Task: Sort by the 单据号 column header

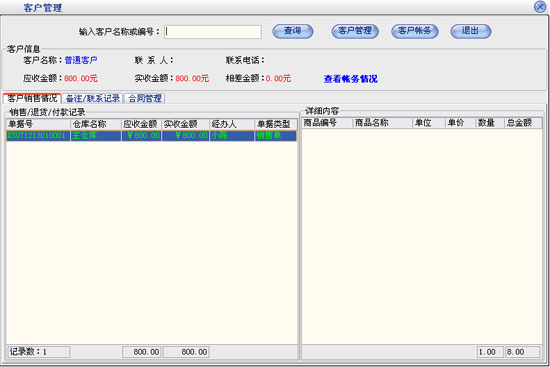Action: [38, 124]
